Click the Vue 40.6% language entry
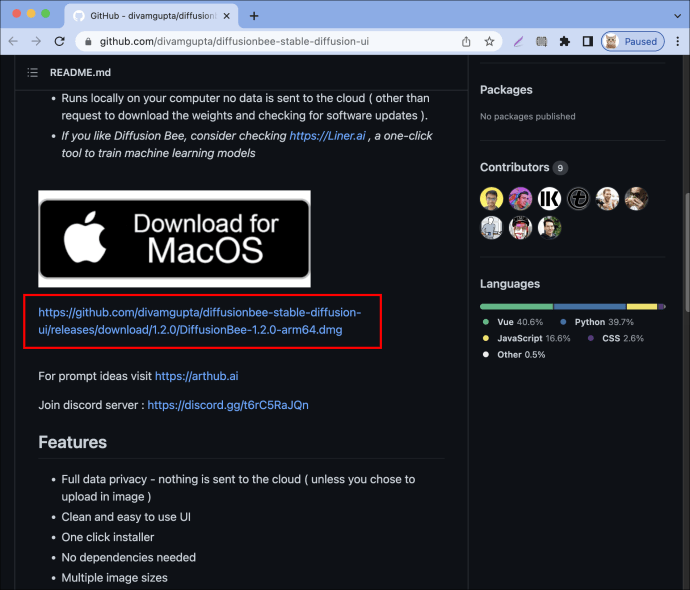Viewport: 690px width, 590px height. tap(513, 322)
